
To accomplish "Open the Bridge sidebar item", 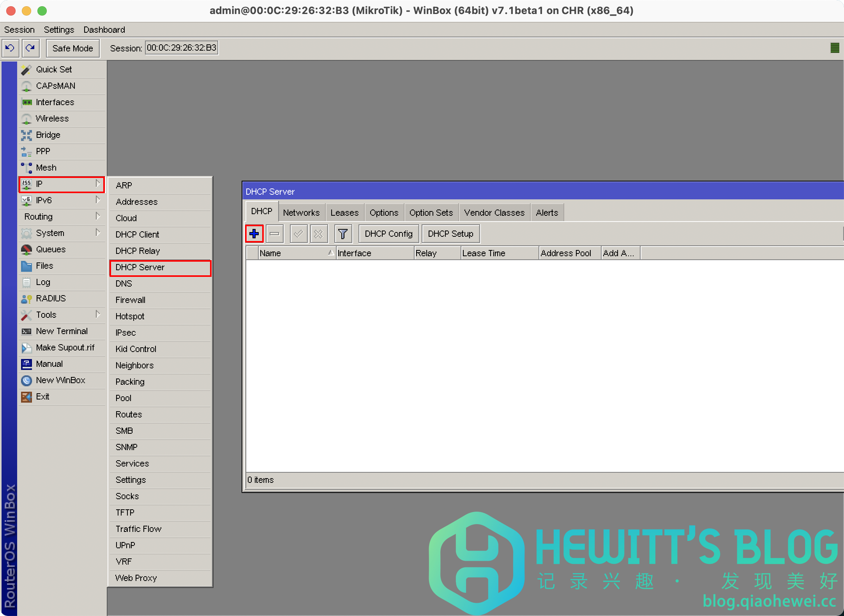I will click(48, 135).
